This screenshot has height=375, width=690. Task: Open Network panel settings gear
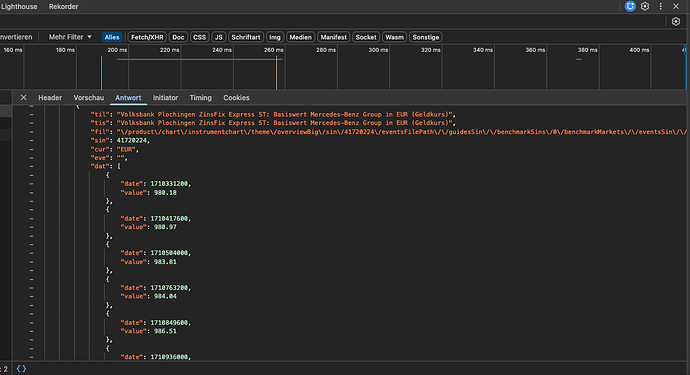tap(676, 21)
